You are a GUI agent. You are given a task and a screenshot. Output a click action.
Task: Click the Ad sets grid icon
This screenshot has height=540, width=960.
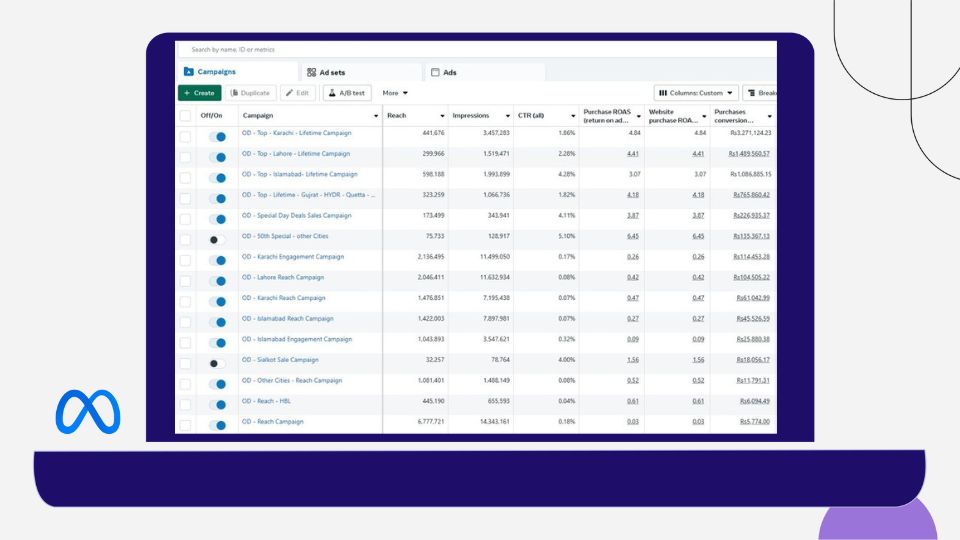312,72
